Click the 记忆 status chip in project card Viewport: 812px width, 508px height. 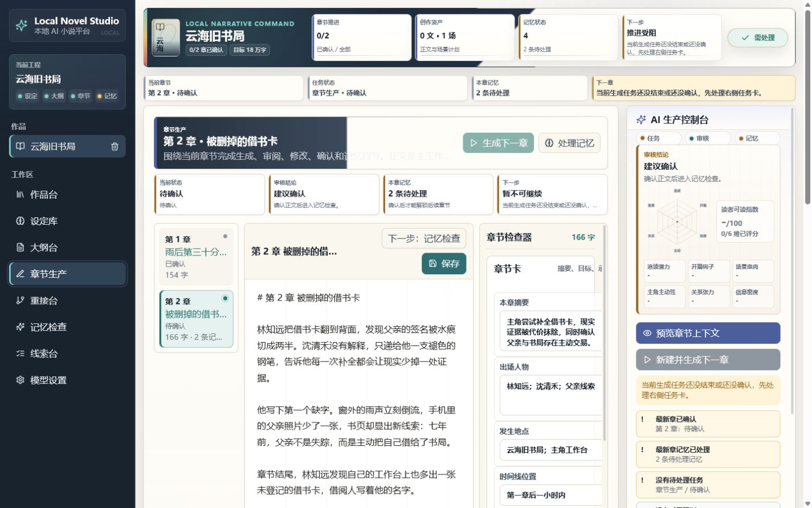107,96
